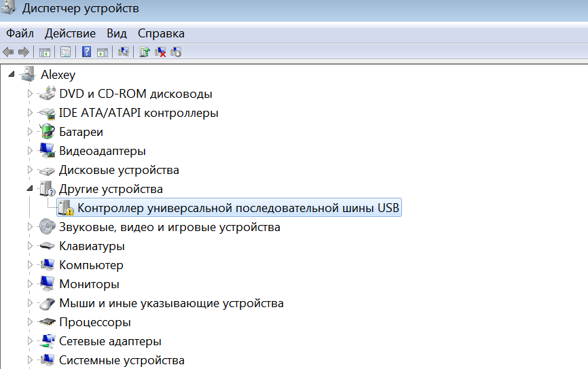
Task: Select the Alexey label
Action: 58,75
